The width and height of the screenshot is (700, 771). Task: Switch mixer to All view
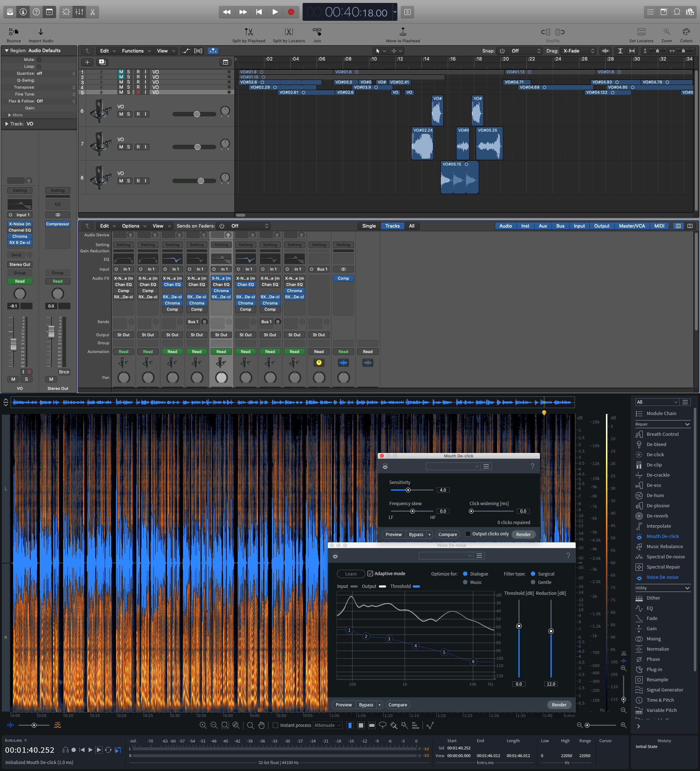point(412,226)
